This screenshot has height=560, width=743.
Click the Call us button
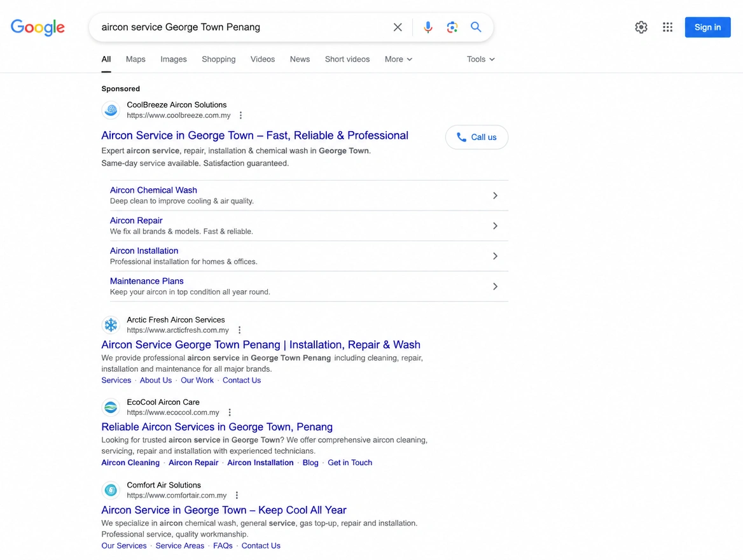pyautogui.click(x=476, y=137)
